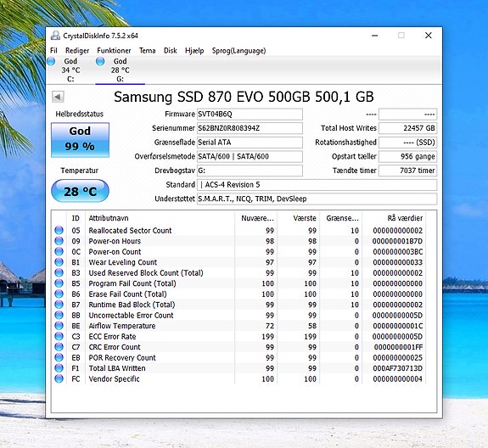Click the Helbredsstatus label
This screenshot has height=448, width=488.
coord(80,114)
